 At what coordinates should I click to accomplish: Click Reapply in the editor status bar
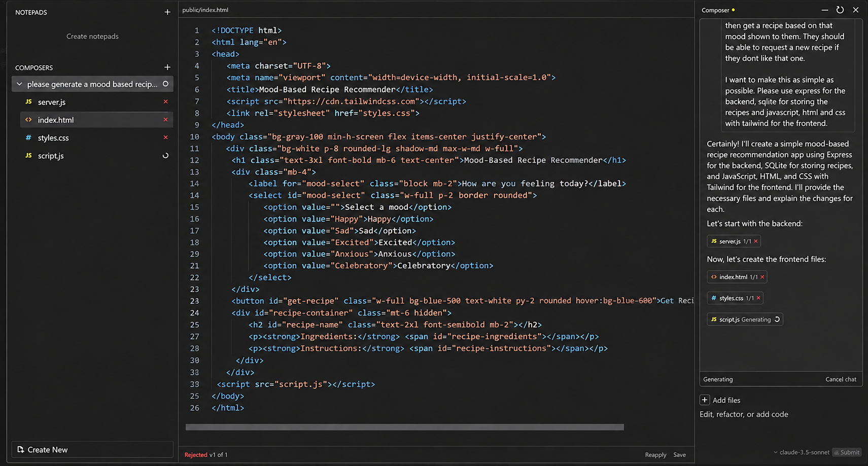coord(655,455)
